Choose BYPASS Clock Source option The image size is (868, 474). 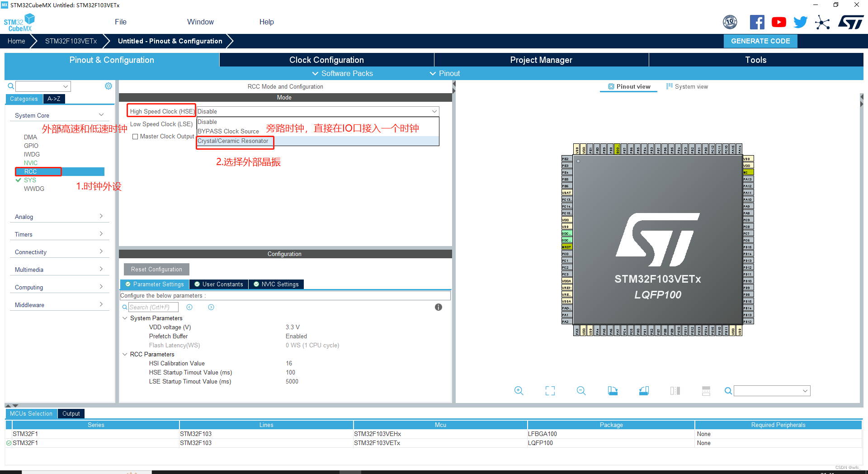point(318,132)
